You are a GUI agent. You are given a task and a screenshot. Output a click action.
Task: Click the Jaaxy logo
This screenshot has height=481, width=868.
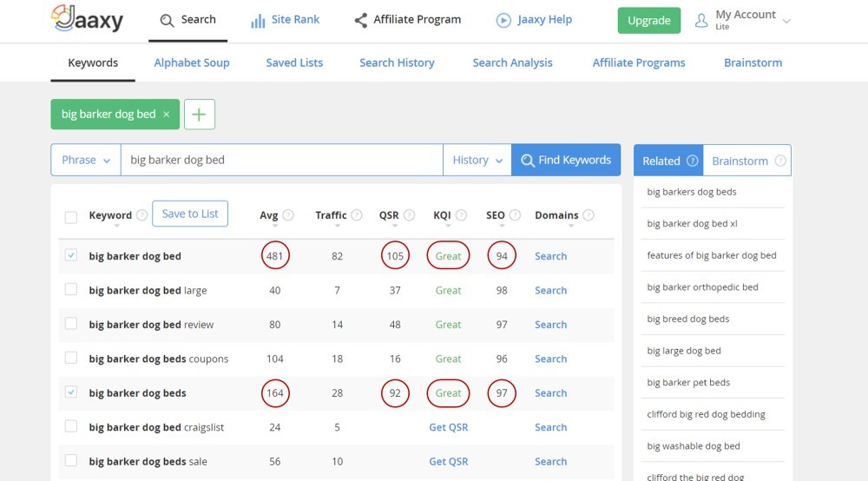pyautogui.click(x=87, y=18)
